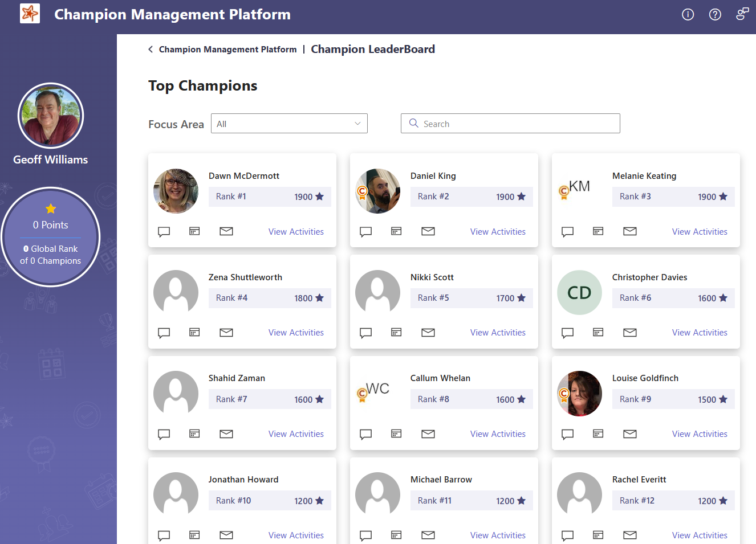This screenshot has height=544, width=756.
Task: Open the workflow settings icon top right
Action: pos(742,14)
